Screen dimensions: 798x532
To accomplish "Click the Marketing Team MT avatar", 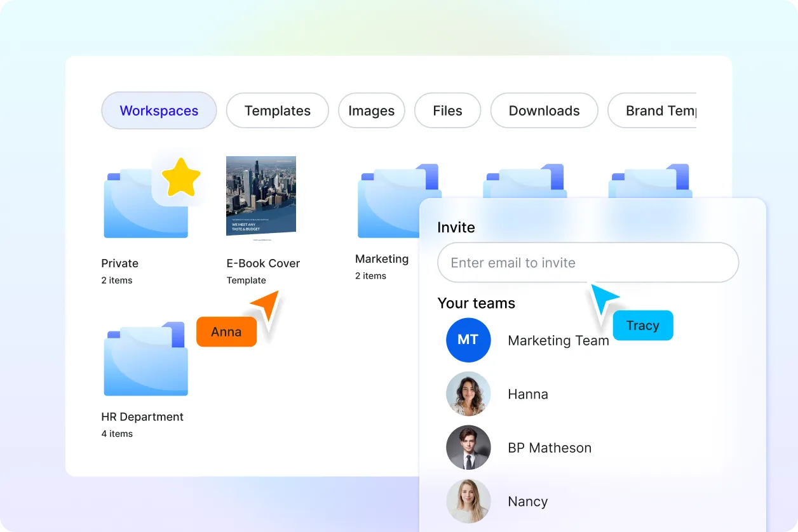I will [468, 340].
